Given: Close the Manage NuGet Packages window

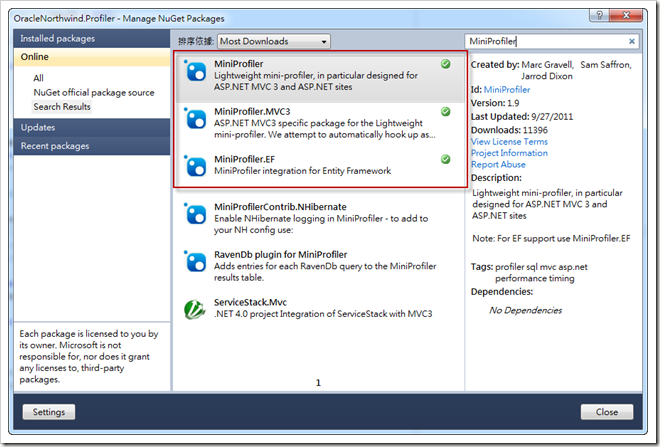Looking at the screenshot, I should click(x=626, y=16).
